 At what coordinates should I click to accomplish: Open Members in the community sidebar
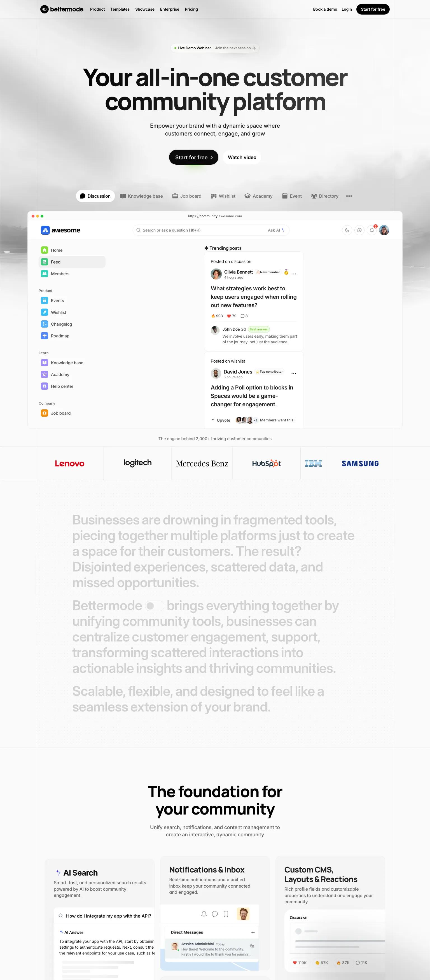[60, 274]
